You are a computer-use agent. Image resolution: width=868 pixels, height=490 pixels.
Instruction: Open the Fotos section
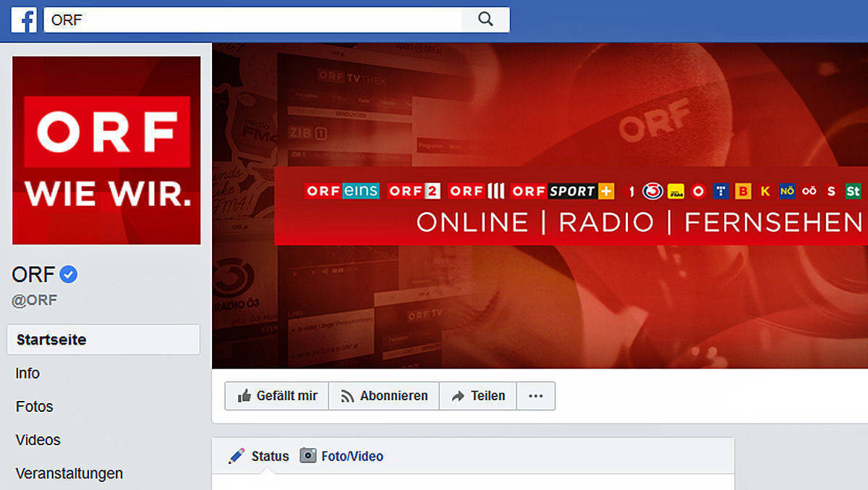(x=35, y=407)
